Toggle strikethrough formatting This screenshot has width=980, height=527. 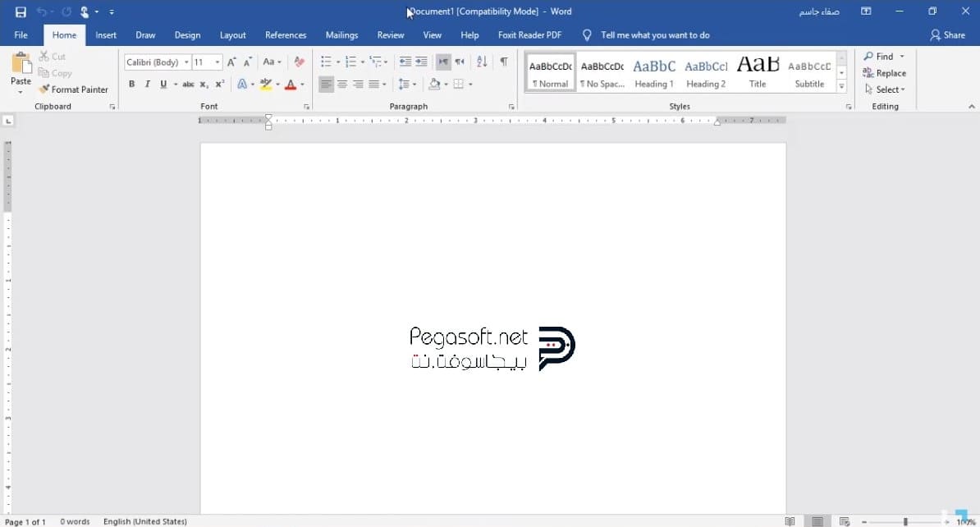(188, 84)
